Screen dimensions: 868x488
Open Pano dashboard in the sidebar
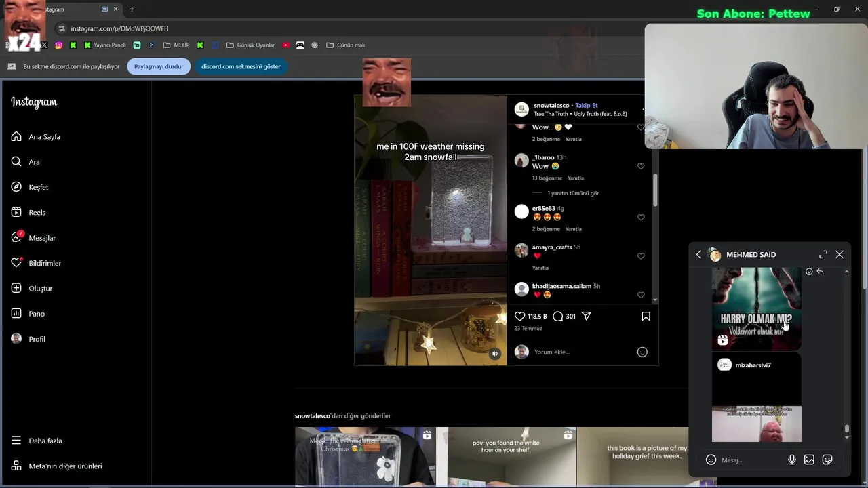click(x=28, y=314)
